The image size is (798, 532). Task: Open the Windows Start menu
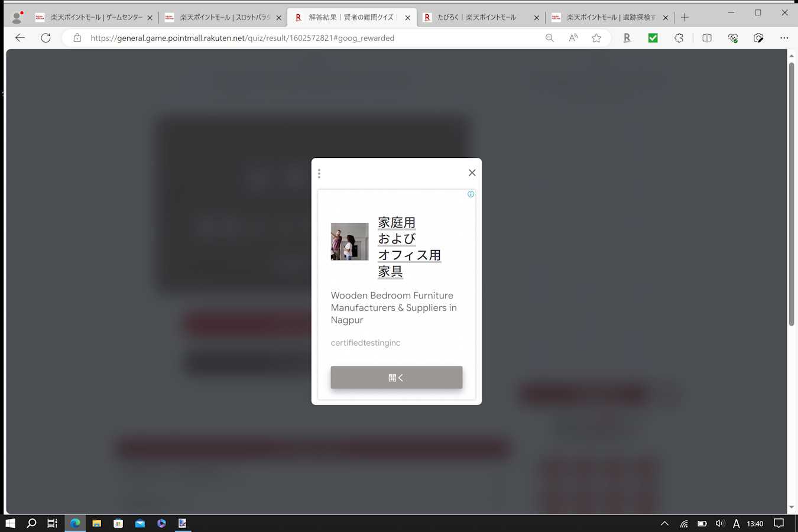pos(10,523)
